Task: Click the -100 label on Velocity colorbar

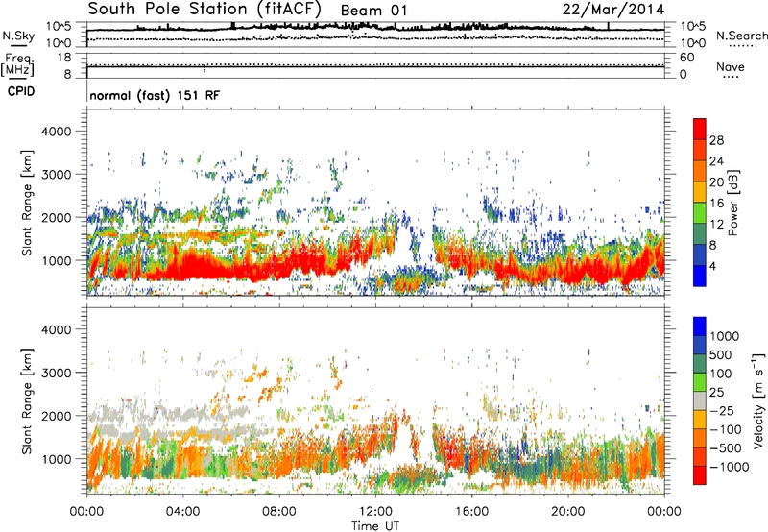Action: (x=726, y=429)
